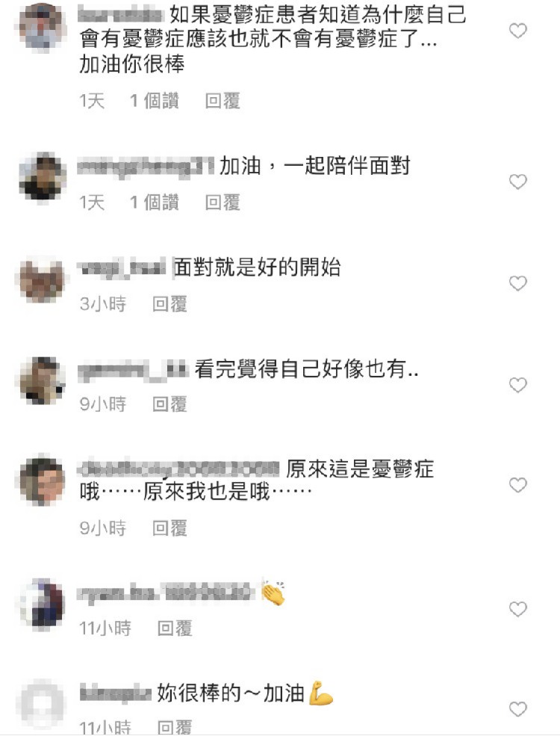560x736 pixels.
Task: Open the gray default avatar of last commenter
Action: pos(41,704)
